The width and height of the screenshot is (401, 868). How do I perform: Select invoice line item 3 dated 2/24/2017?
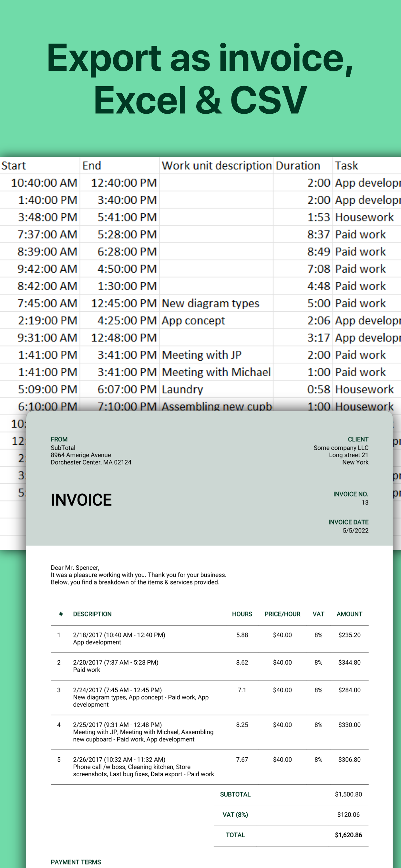click(x=210, y=697)
